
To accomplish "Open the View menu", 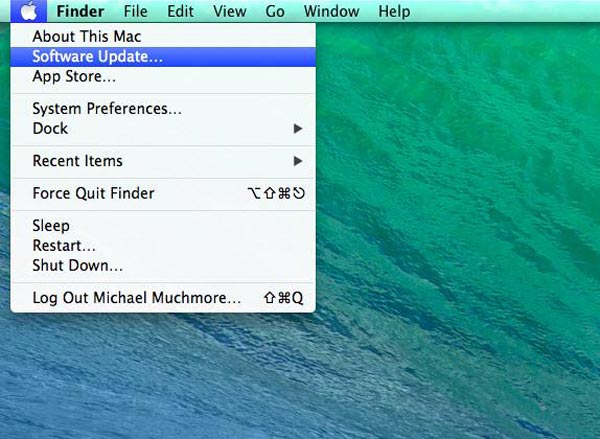I will click(230, 11).
